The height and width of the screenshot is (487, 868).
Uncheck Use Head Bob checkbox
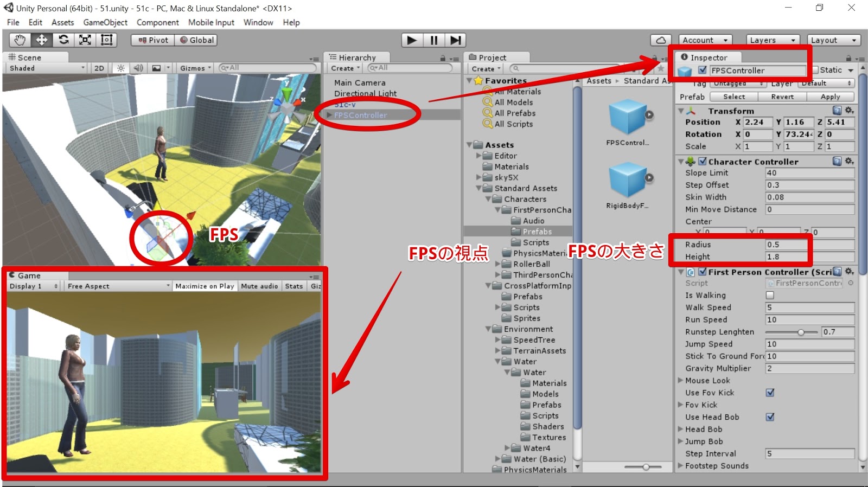(x=770, y=417)
